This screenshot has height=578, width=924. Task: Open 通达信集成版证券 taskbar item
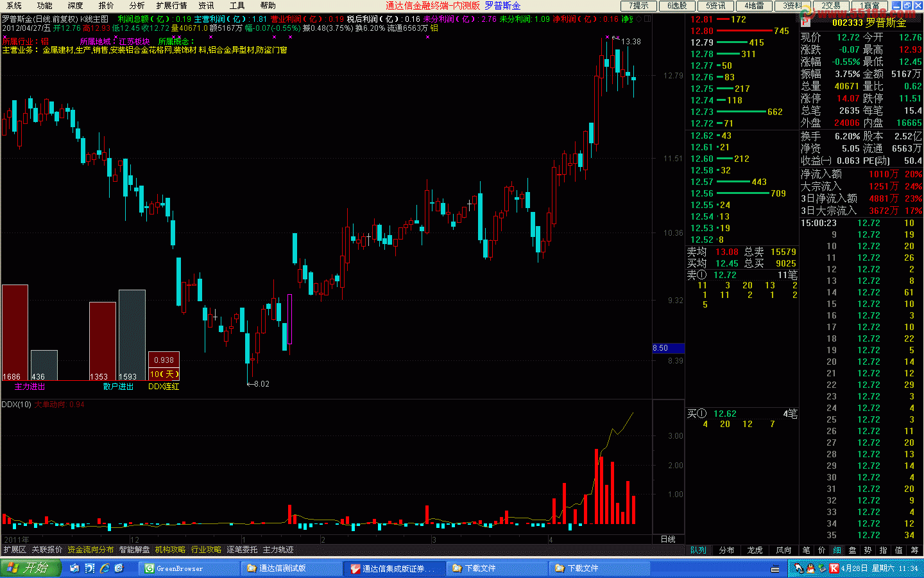[394, 568]
